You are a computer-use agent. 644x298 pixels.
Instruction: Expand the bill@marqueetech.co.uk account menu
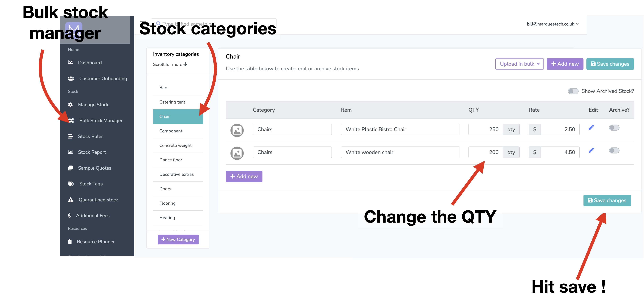click(552, 24)
